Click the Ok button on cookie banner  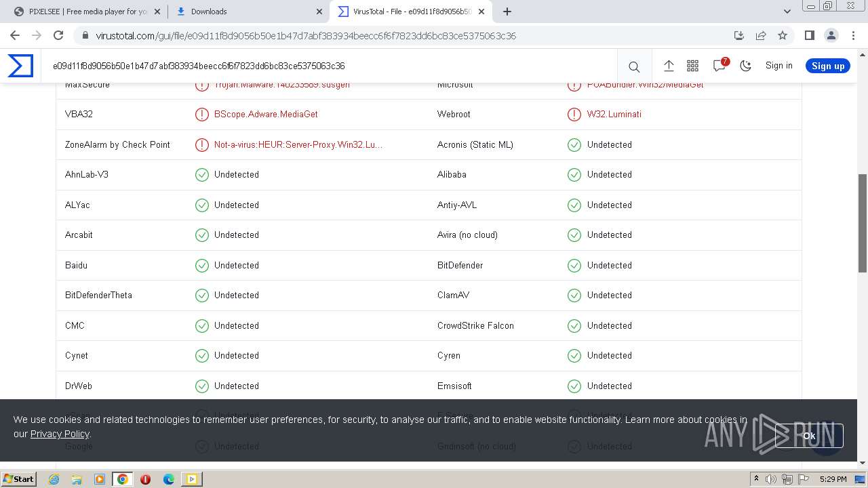pyautogui.click(x=809, y=436)
